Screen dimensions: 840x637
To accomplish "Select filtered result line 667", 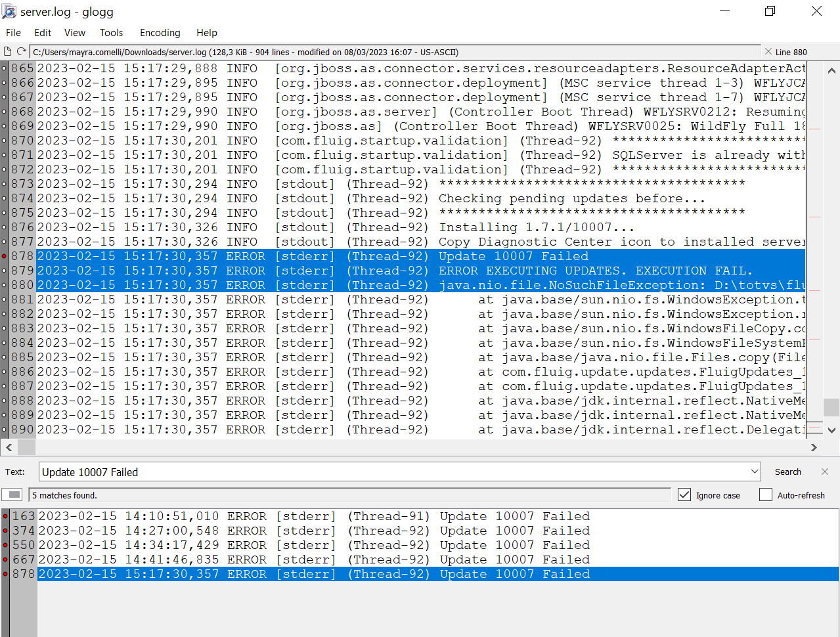I will pos(438,560).
